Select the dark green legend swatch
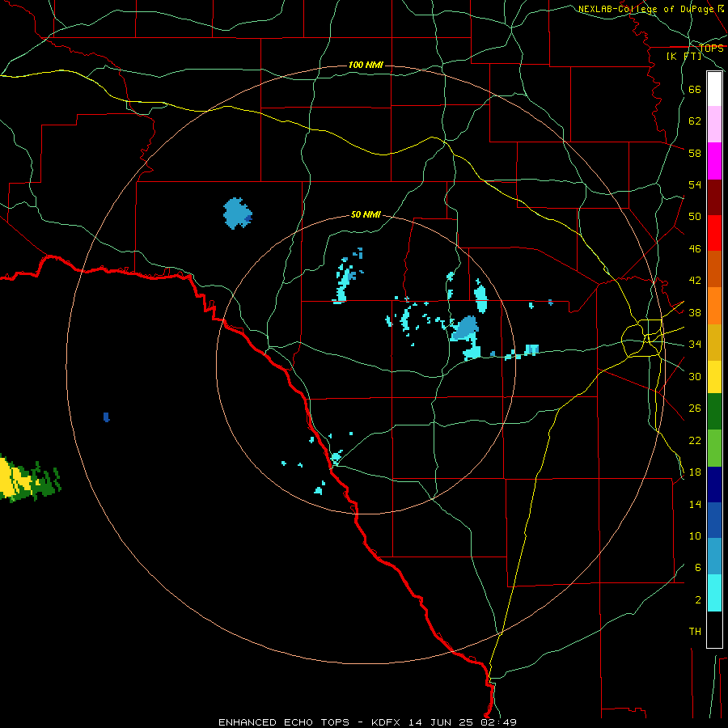The width and height of the screenshot is (728, 728). click(x=714, y=412)
